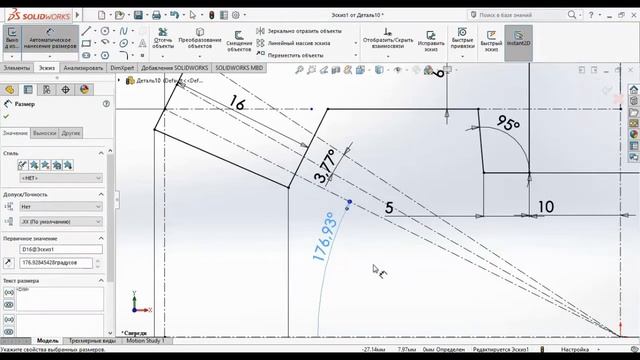Screen dimensions: 640x360
Task: Switch to the SOLIDWORKS MBD tab
Action: (239, 68)
